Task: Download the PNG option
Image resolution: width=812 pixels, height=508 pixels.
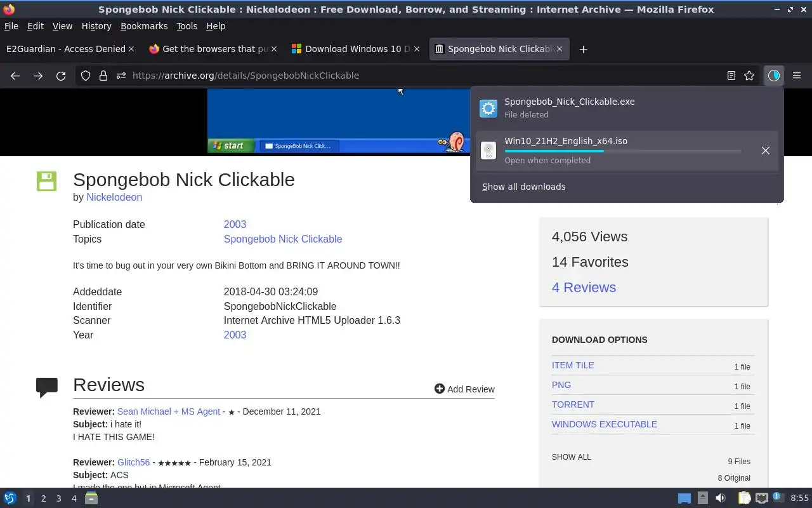Action: [x=561, y=385]
